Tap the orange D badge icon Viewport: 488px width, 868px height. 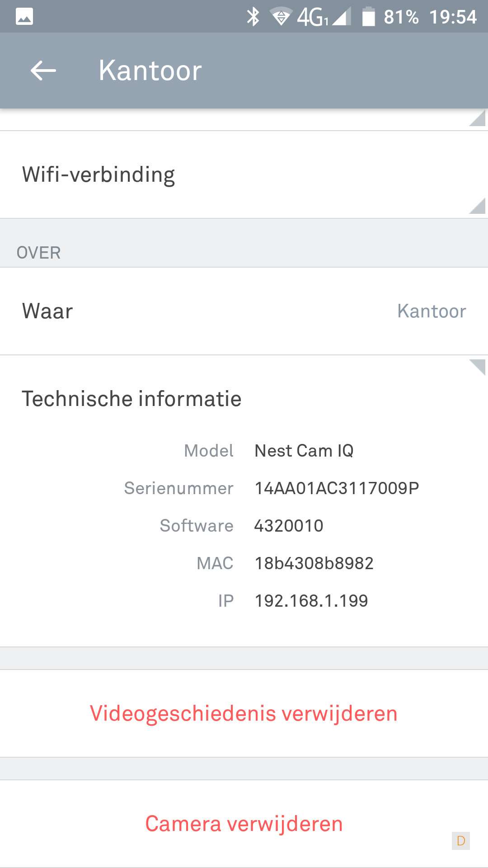click(x=461, y=841)
